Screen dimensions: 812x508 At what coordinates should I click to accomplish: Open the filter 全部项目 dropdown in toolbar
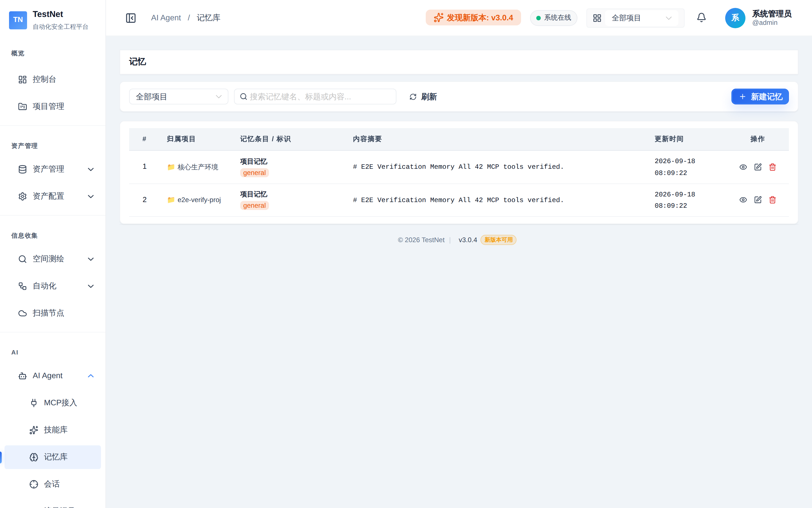178,97
